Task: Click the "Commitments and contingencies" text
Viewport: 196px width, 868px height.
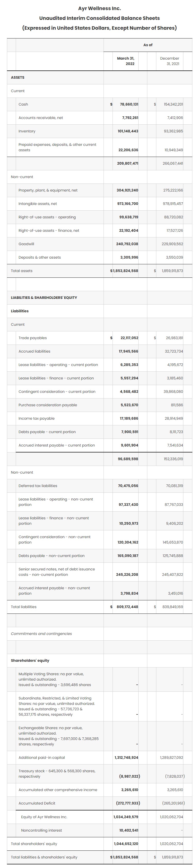Action: (41, 634)
